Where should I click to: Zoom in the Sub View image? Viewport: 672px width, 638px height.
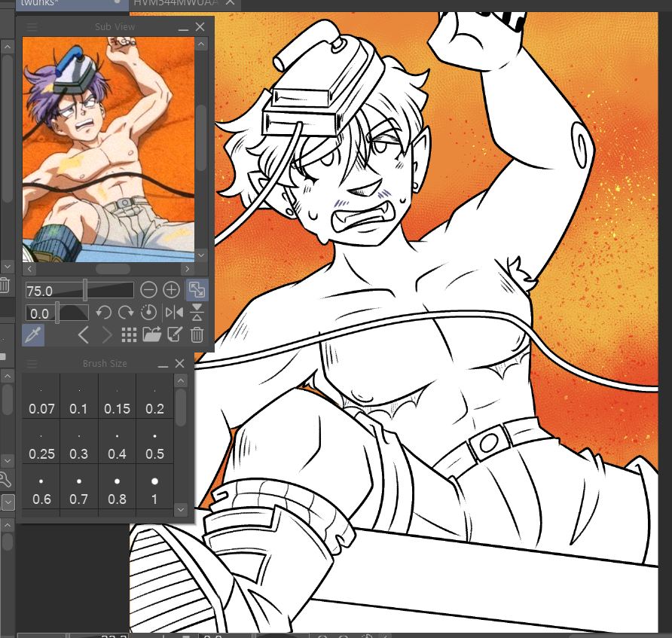[172, 290]
